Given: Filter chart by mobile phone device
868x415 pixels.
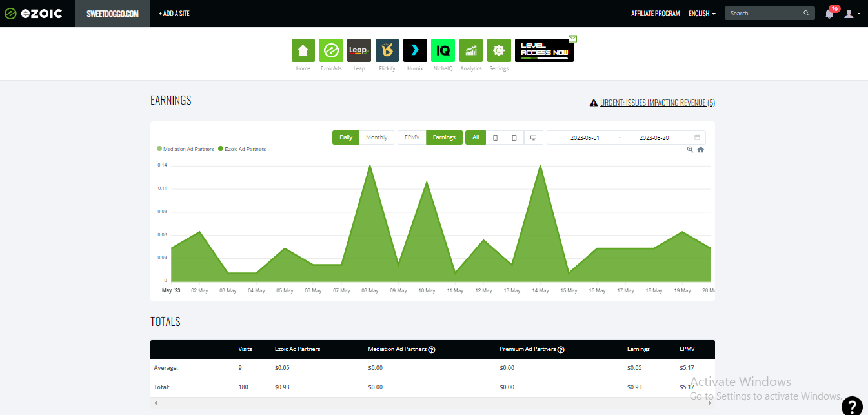Looking at the screenshot, I should point(495,137).
